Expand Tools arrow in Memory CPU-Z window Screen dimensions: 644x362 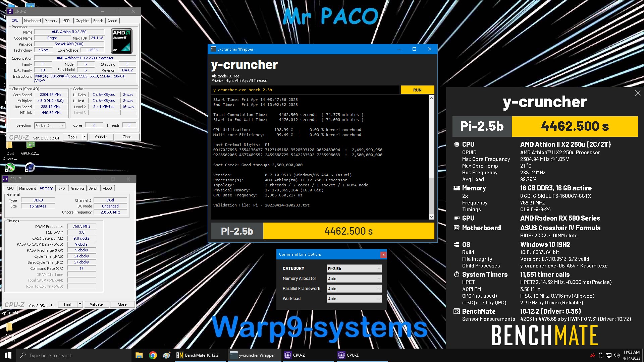click(80, 304)
